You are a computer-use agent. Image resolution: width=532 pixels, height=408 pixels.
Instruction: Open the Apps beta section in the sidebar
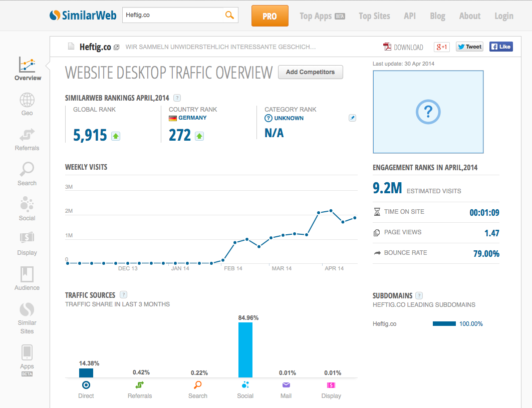[27, 359]
